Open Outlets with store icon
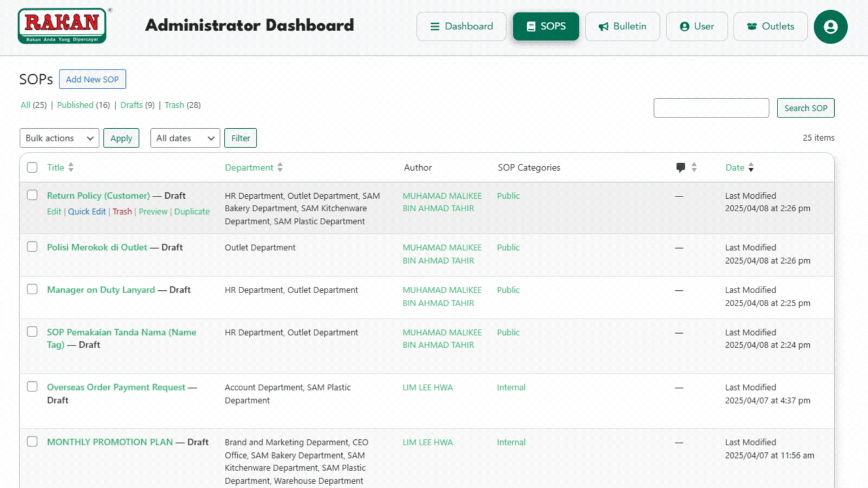Image resolution: width=868 pixels, height=488 pixels. click(x=770, y=27)
